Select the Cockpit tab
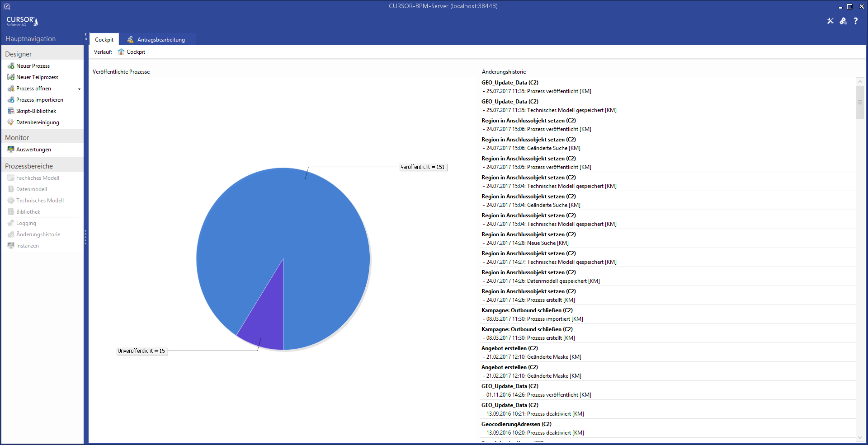The width and height of the screenshot is (868, 445). coord(104,40)
